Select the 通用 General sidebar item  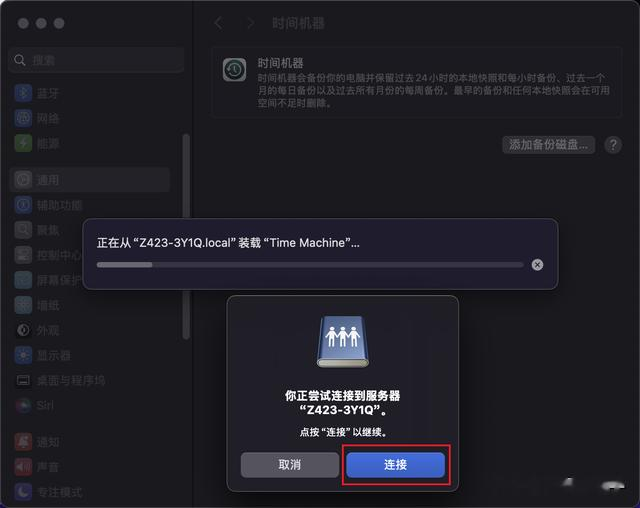click(x=90, y=180)
